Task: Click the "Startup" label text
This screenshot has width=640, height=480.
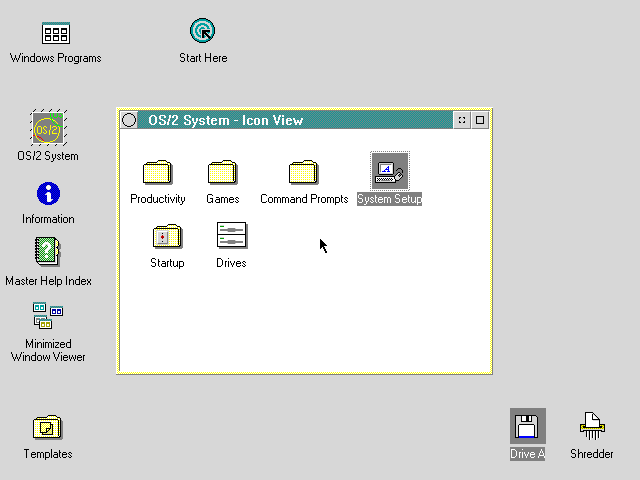Action: [167, 263]
